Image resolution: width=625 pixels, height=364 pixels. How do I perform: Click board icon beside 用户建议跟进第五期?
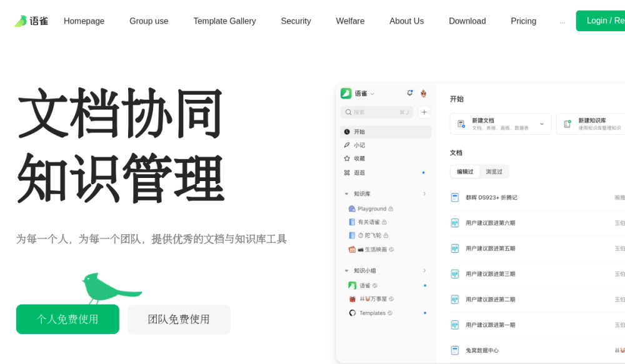[x=455, y=248]
